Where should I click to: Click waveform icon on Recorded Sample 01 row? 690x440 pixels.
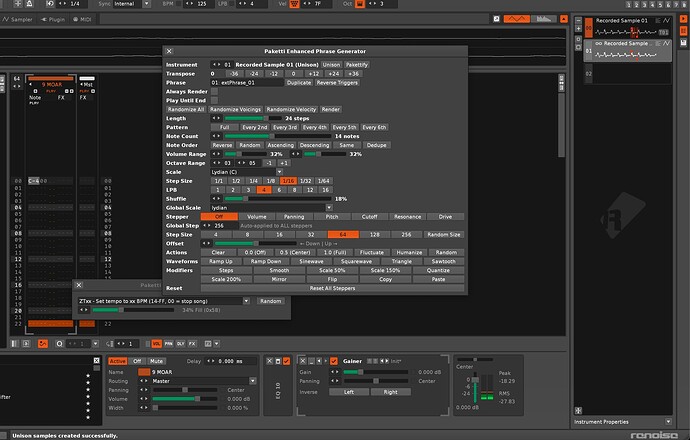[x=667, y=21]
